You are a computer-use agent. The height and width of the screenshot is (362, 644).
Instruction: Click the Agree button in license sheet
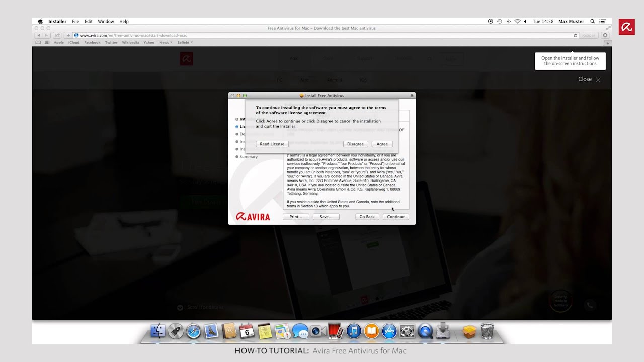[x=382, y=144]
